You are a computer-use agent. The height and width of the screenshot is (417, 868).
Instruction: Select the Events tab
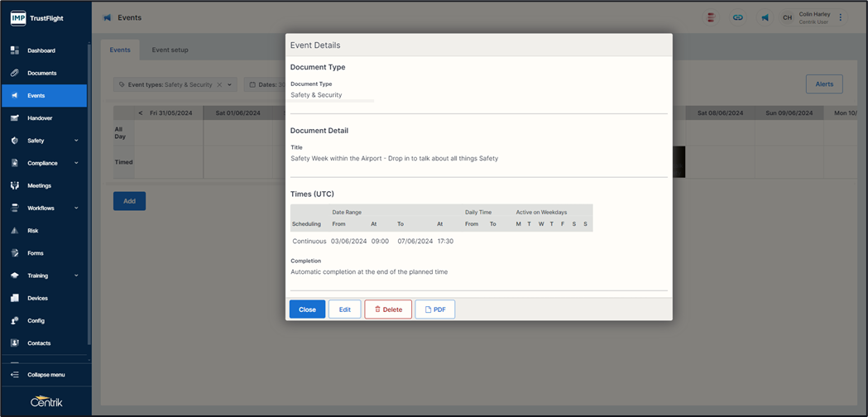click(120, 50)
